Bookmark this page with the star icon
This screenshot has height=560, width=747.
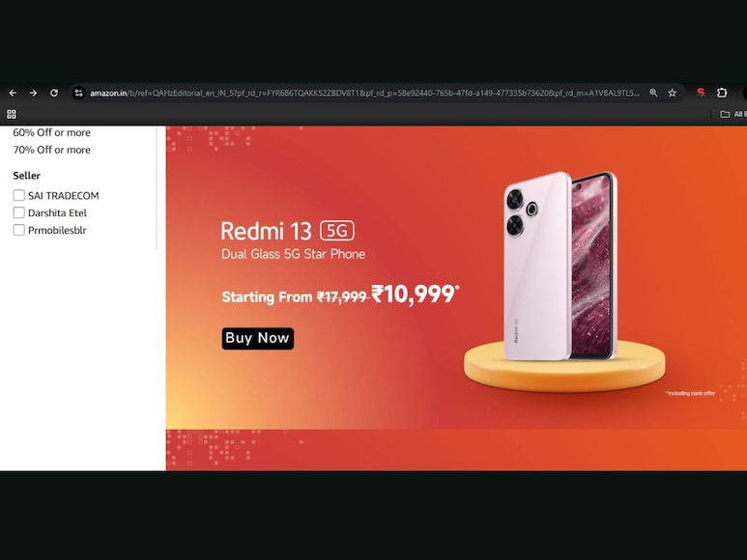672,93
